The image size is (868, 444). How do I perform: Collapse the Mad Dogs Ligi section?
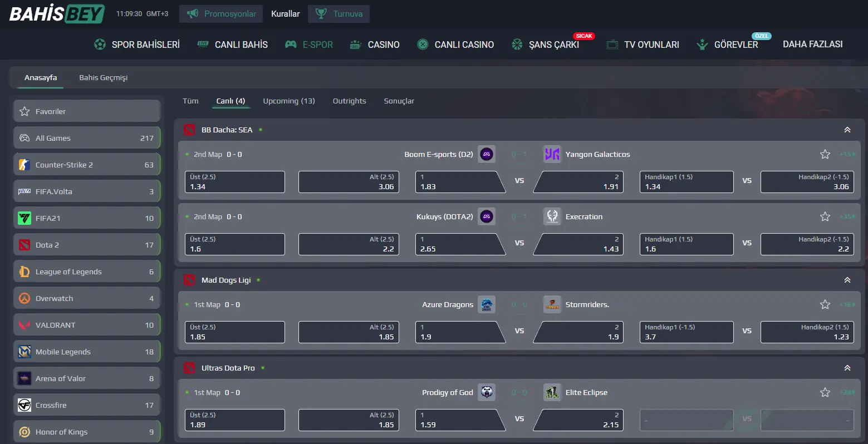(847, 280)
